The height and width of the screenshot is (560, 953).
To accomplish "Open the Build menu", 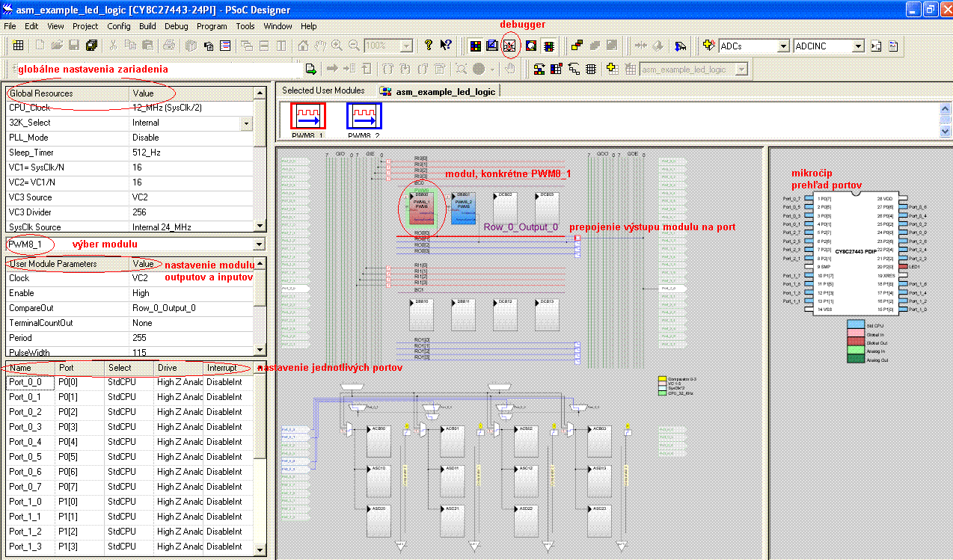I will tap(147, 26).
